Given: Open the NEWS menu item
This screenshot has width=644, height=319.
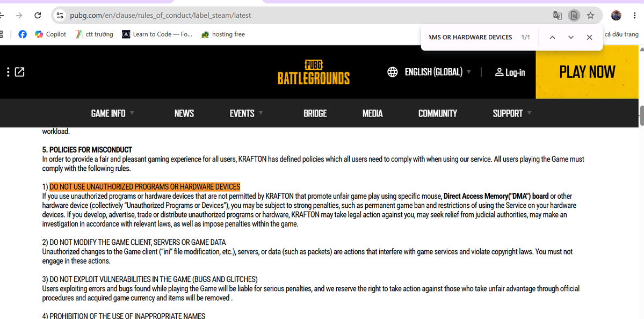Looking at the screenshot, I should [x=184, y=113].
